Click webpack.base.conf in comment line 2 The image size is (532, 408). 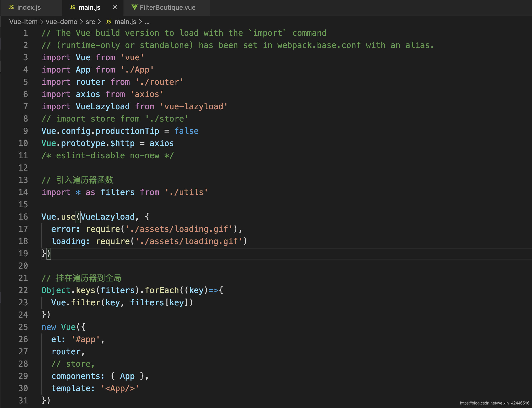(319, 45)
